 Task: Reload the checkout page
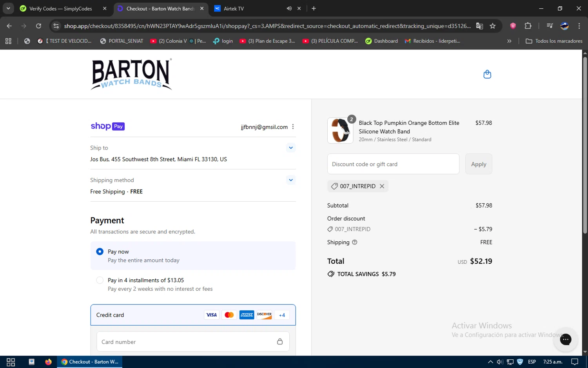(x=38, y=26)
